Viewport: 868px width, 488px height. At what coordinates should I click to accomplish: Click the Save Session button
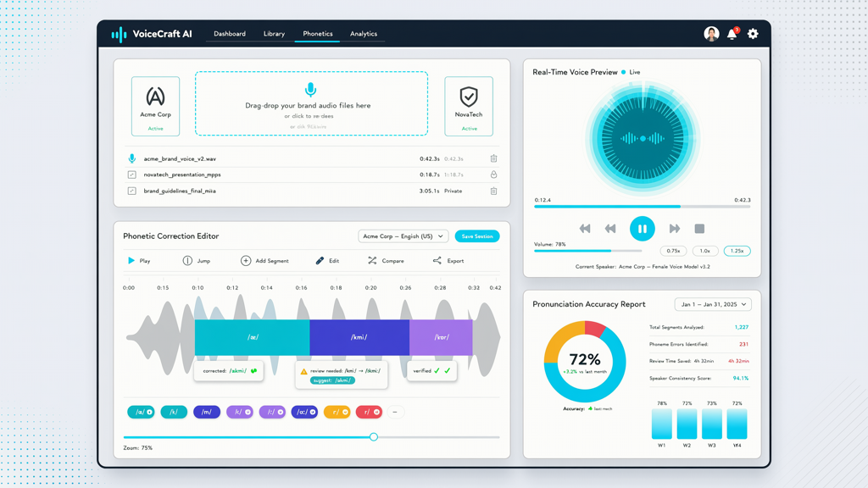(x=477, y=236)
